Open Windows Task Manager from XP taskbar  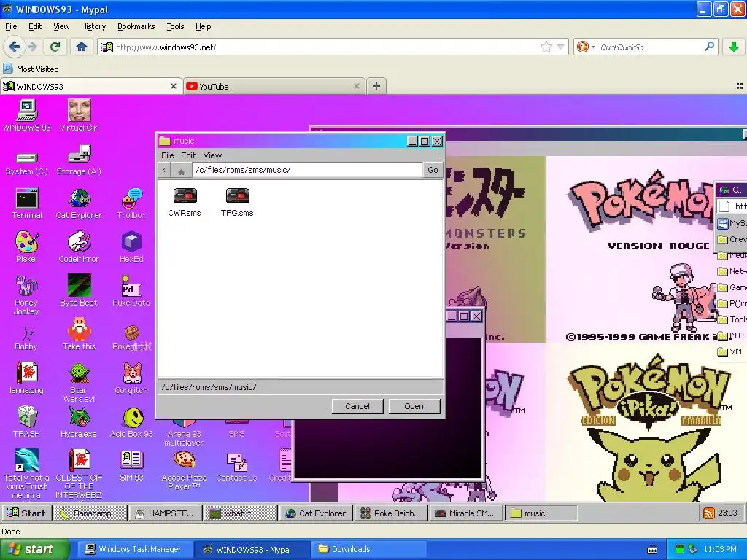[x=134, y=549]
